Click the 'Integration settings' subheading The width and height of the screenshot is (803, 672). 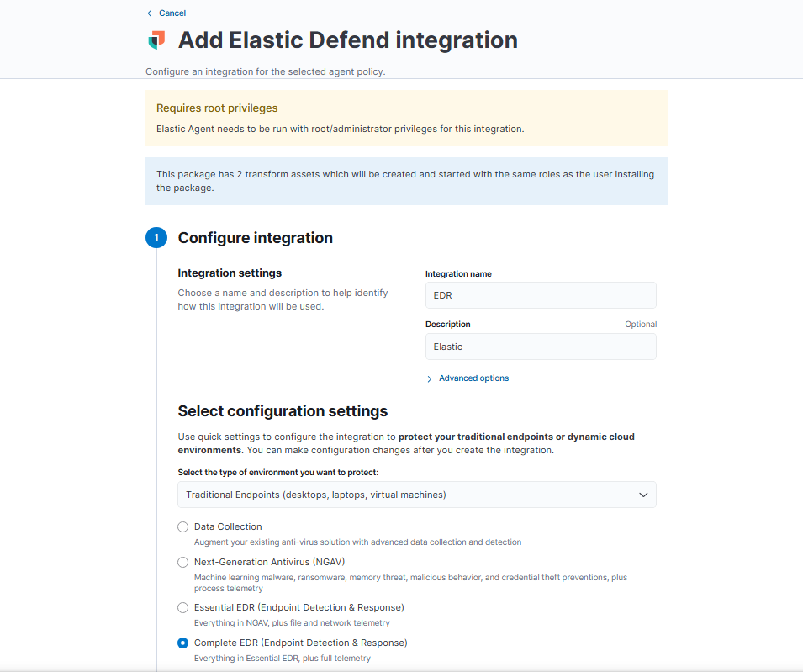coord(230,273)
